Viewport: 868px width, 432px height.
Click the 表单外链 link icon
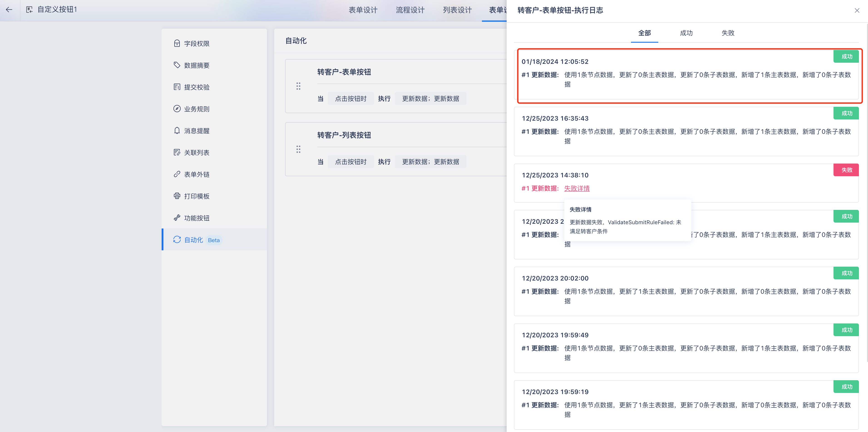pyautogui.click(x=177, y=174)
